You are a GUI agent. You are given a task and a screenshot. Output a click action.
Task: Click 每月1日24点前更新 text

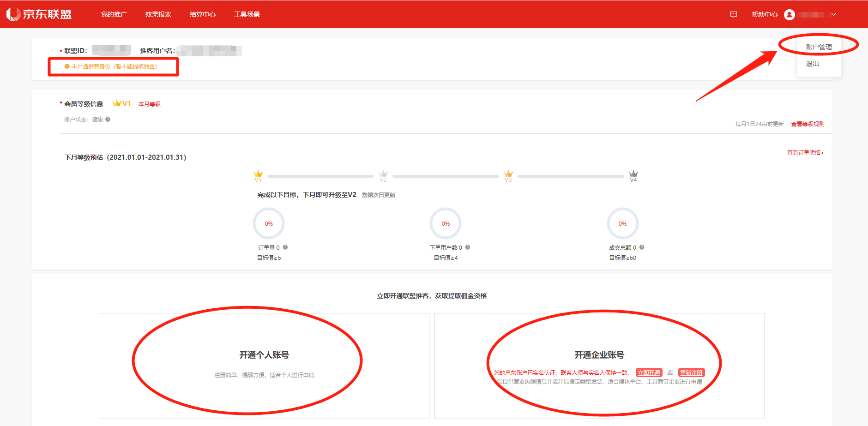tap(759, 124)
